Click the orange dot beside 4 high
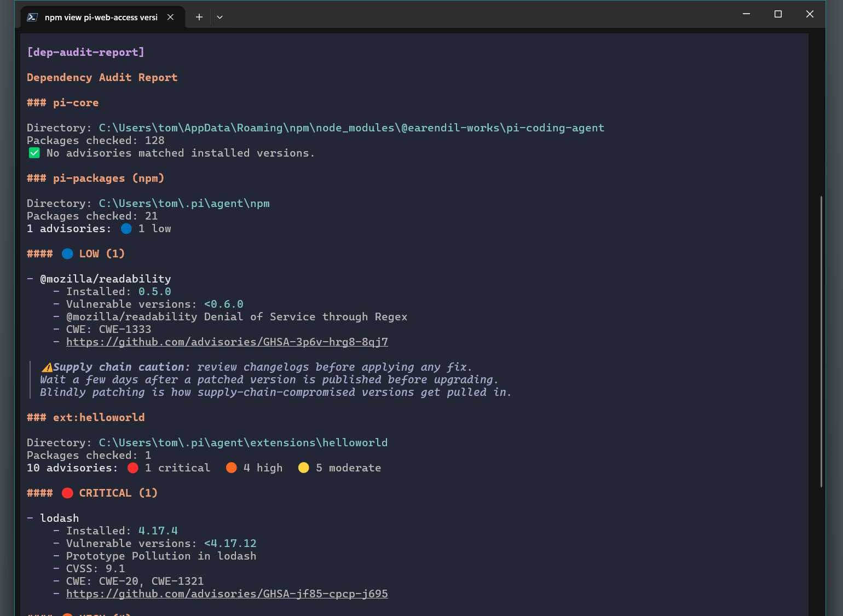843x616 pixels. coord(232,468)
